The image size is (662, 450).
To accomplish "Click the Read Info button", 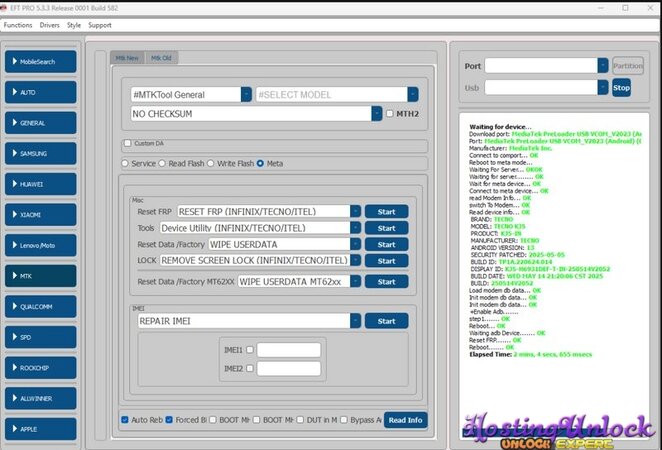I will [405, 420].
